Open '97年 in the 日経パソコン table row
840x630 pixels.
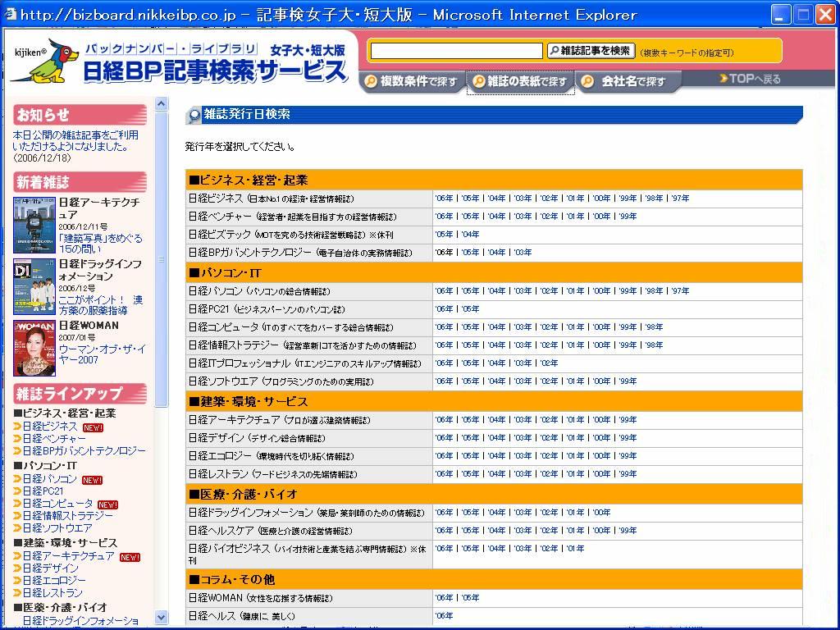[x=680, y=291]
